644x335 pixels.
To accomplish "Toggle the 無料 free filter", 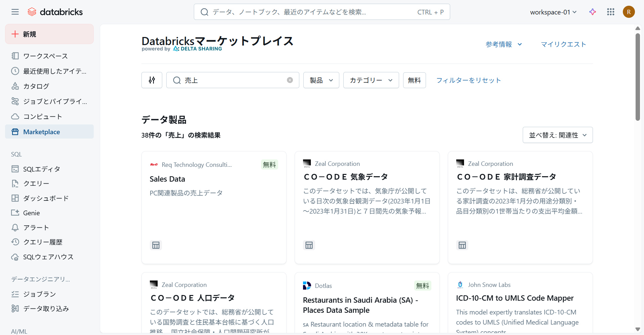I will pos(414,80).
